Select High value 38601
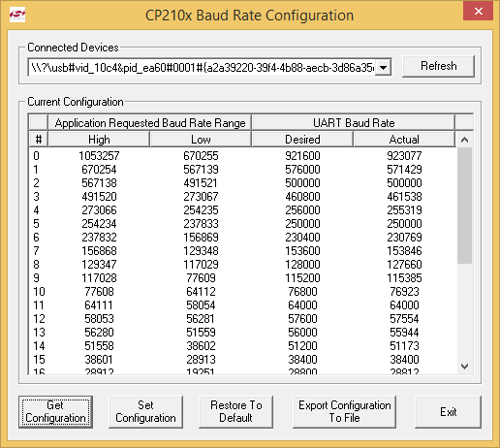This screenshot has width=500, height=448. [x=99, y=360]
